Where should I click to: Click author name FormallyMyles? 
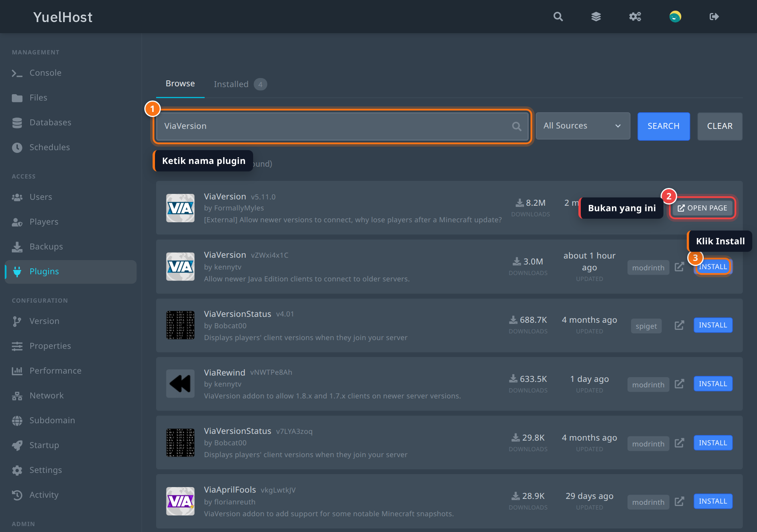(239, 208)
